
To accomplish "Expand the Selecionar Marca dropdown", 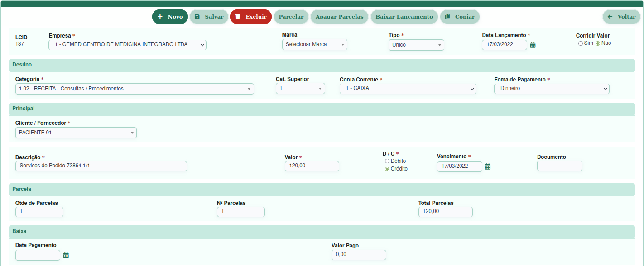I will point(314,45).
